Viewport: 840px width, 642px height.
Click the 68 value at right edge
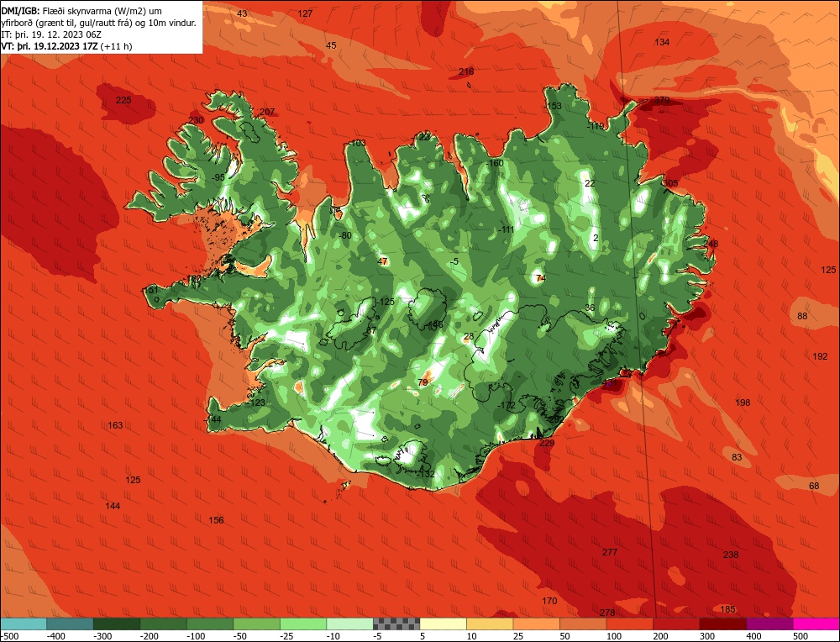click(814, 486)
